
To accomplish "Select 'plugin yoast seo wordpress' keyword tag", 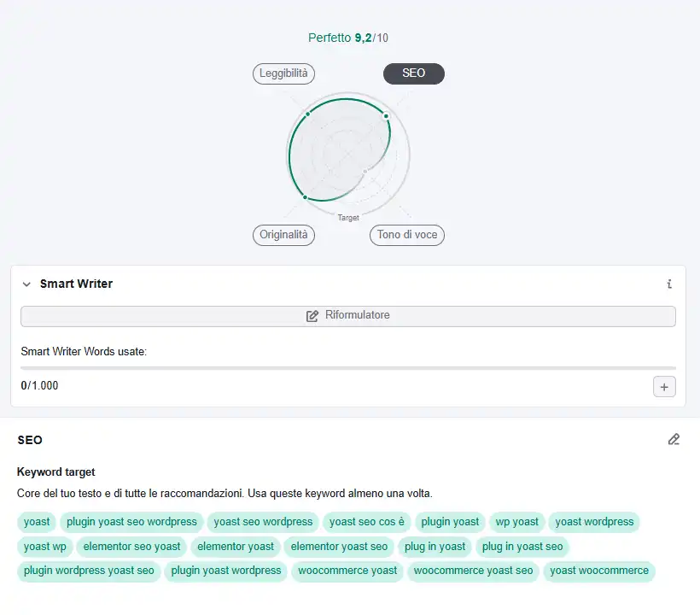I will [131, 522].
